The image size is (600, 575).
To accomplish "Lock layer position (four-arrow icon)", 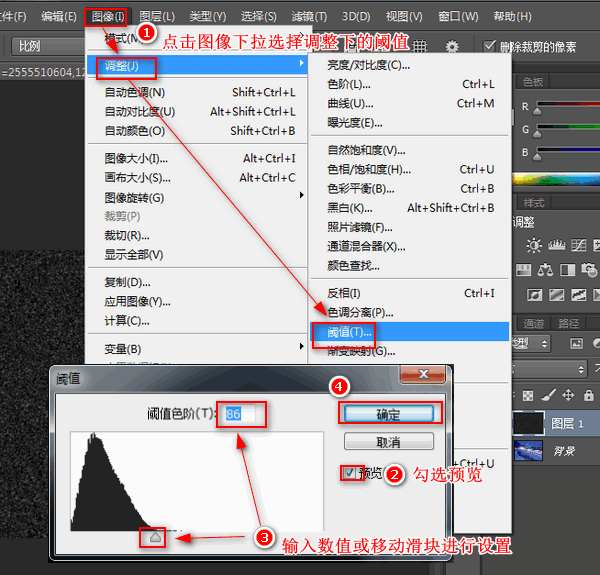I will click(568, 395).
